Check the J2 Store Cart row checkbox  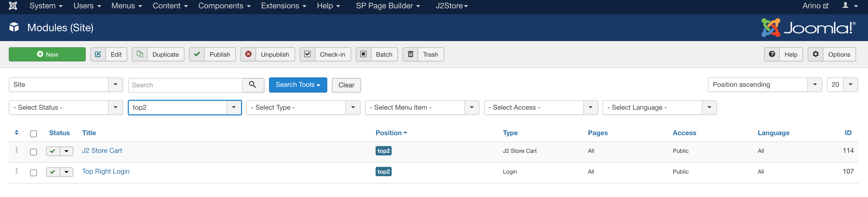tap(33, 152)
